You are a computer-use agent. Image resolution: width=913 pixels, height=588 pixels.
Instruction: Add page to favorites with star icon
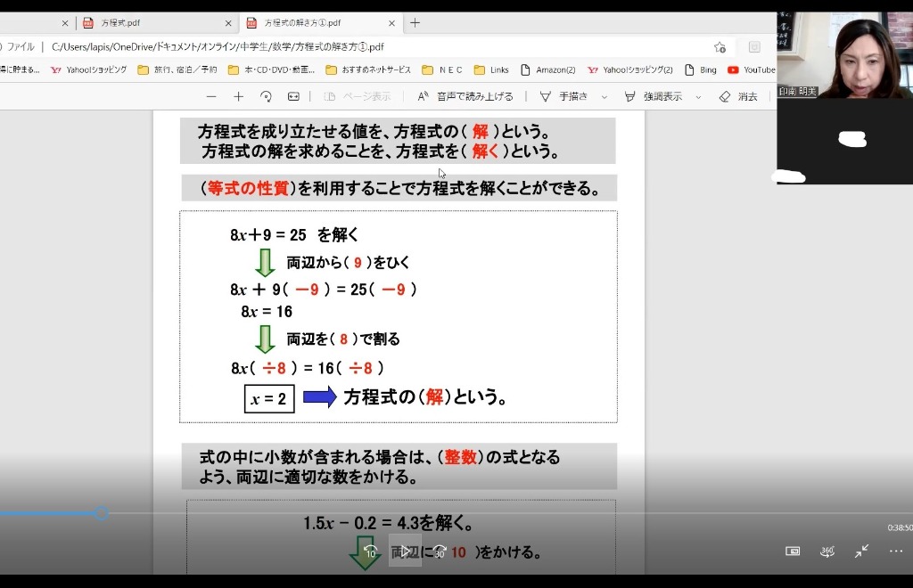click(x=720, y=47)
